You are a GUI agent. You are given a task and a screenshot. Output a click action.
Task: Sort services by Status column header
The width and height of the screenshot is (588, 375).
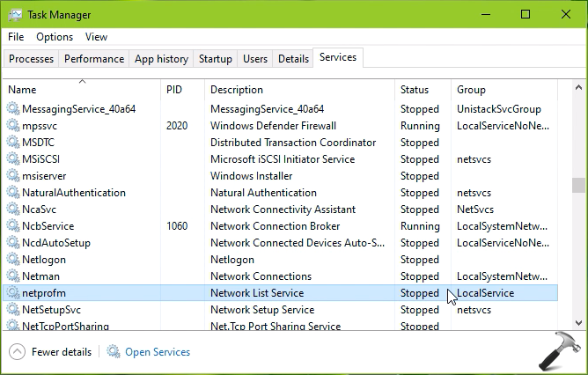coord(415,90)
